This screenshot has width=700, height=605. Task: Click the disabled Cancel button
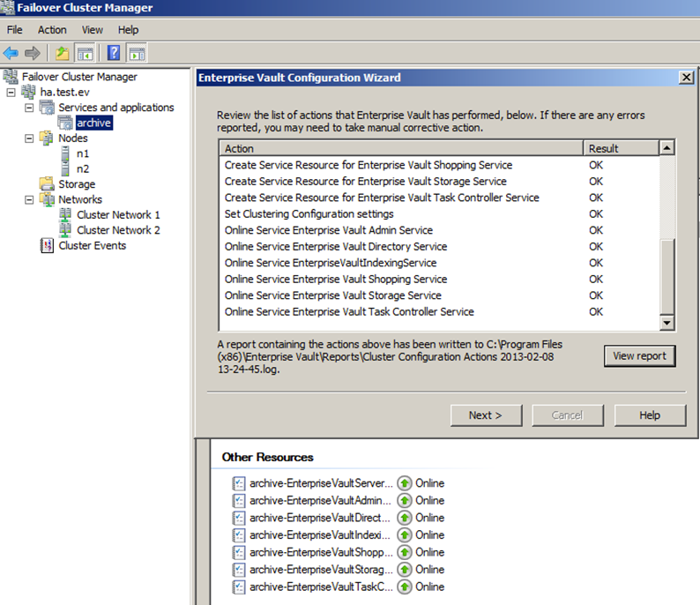(x=568, y=415)
